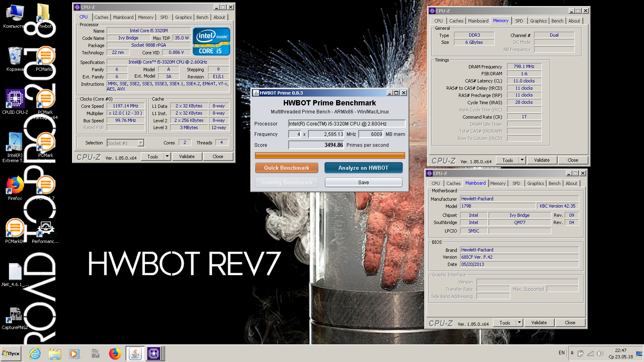Open the Performance desktop shortcut

click(x=45, y=231)
